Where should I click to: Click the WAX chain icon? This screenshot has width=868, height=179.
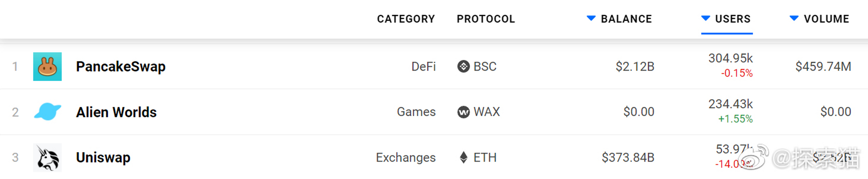(463, 112)
